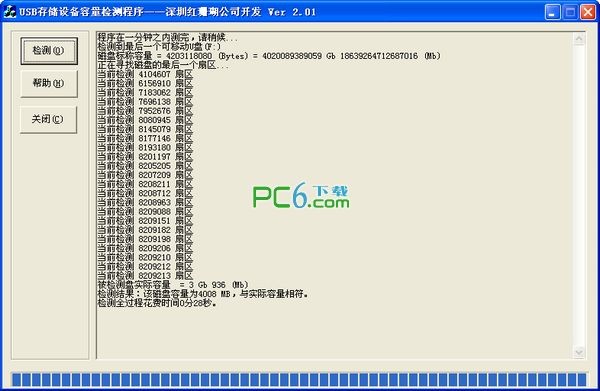Click the vertical scrollbar track of the log
600x391 pixels.
(x=579, y=196)
